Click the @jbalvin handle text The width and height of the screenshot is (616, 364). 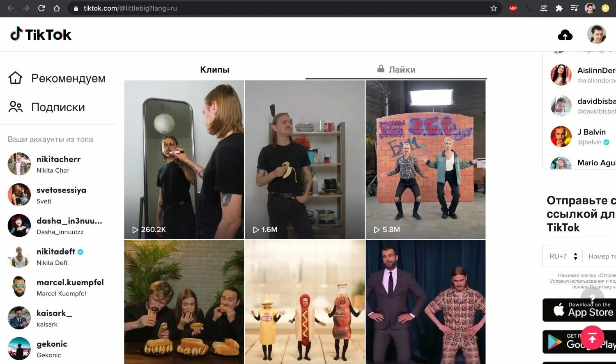[x=589, y=142]
